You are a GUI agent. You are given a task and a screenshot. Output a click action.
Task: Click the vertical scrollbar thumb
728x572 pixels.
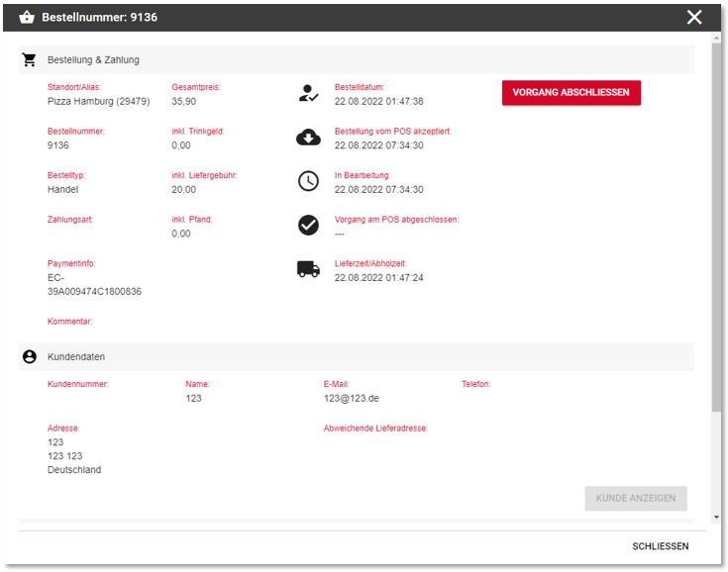716,228
